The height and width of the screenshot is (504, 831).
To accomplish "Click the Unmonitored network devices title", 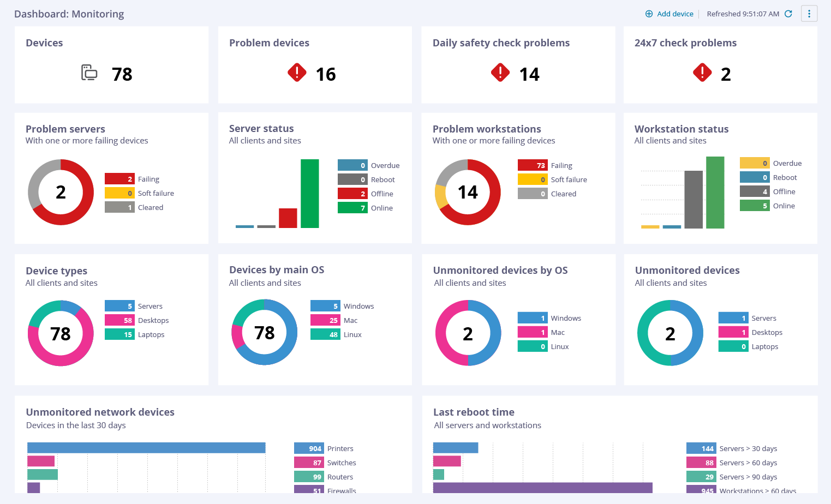I will tap(100, 412).
